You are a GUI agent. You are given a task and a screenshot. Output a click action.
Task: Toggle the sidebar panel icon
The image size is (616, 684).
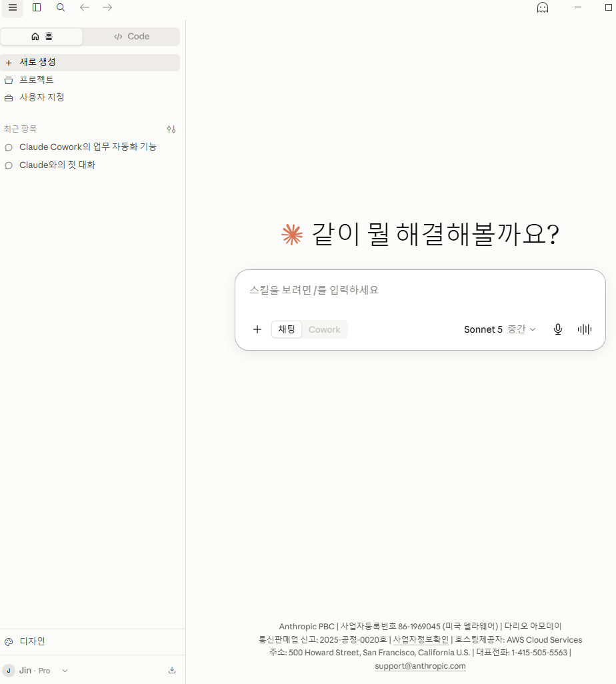pyautogui.click(x=37, y=7)
